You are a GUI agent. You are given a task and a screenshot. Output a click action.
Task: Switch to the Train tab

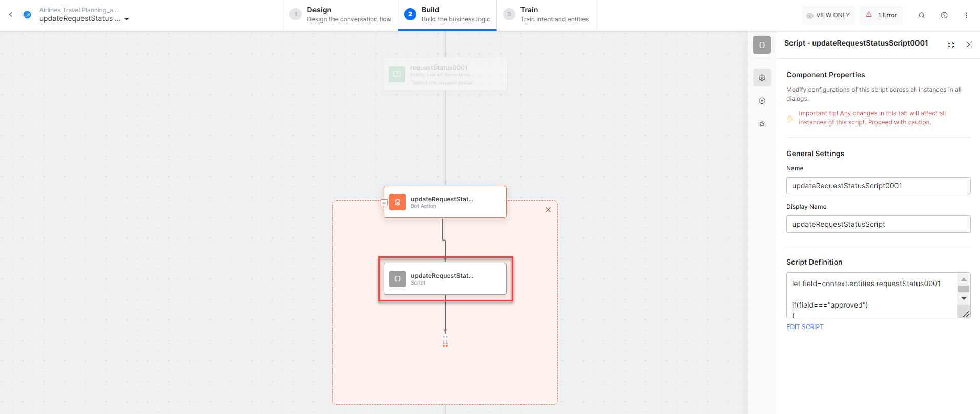(546, 15)
